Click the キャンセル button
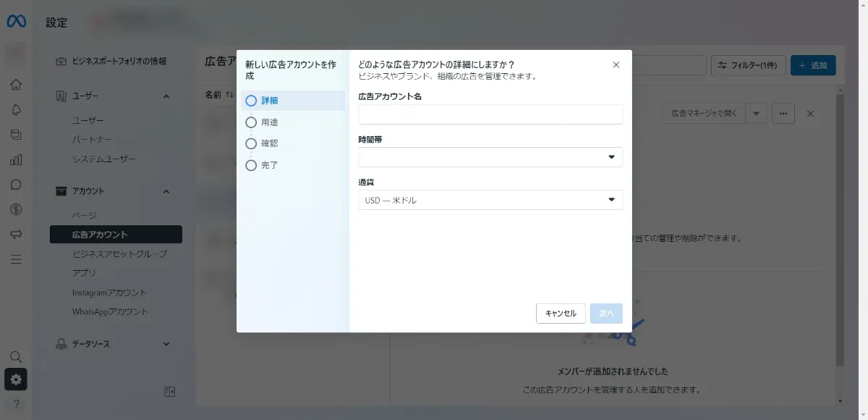This screenshot has height=420, width=868. pos(561,314)
